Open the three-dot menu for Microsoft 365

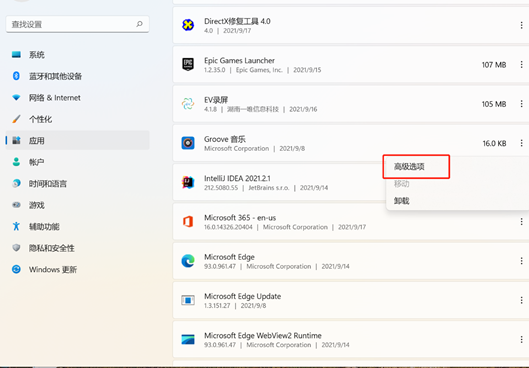[521, 222]
